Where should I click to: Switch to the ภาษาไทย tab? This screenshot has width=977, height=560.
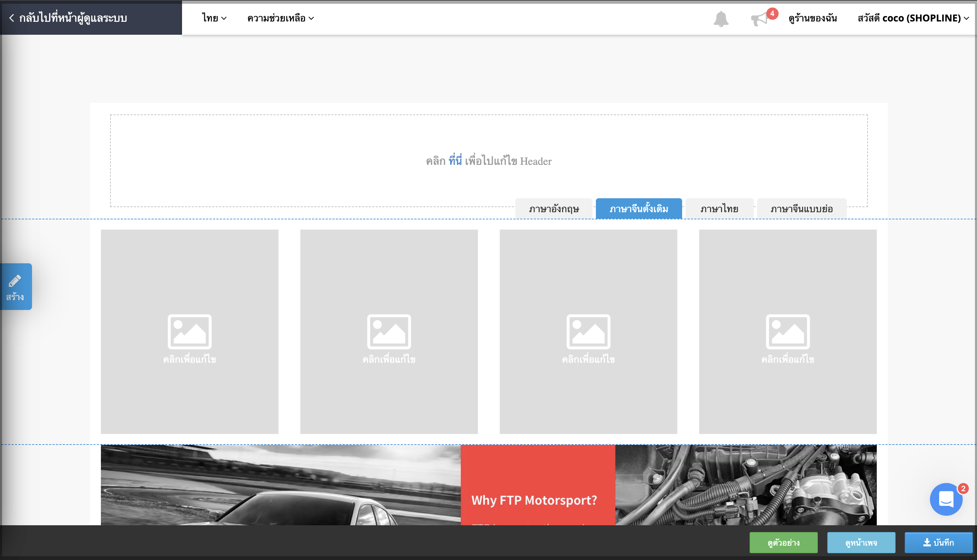click(719, 209)
